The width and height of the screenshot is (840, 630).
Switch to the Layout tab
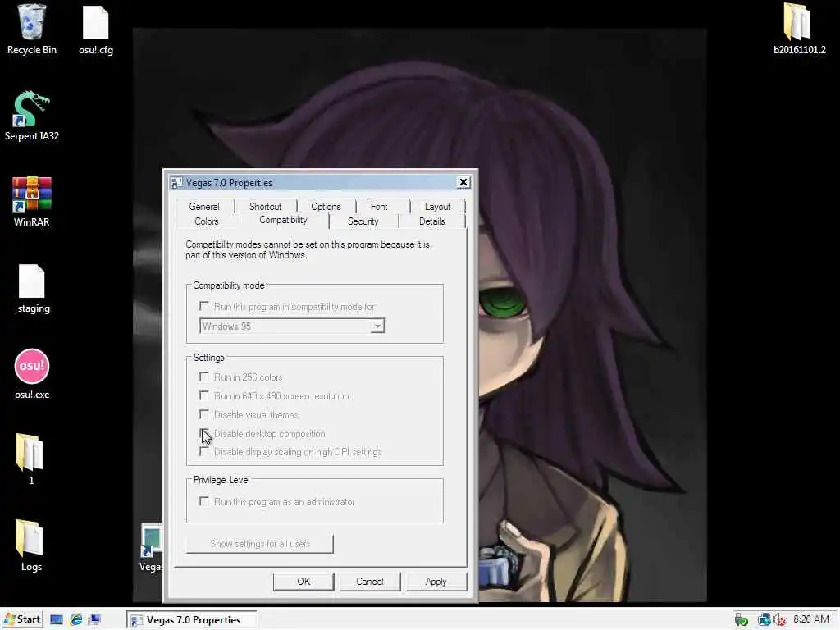pyautogui.click(x=438, y=207)
